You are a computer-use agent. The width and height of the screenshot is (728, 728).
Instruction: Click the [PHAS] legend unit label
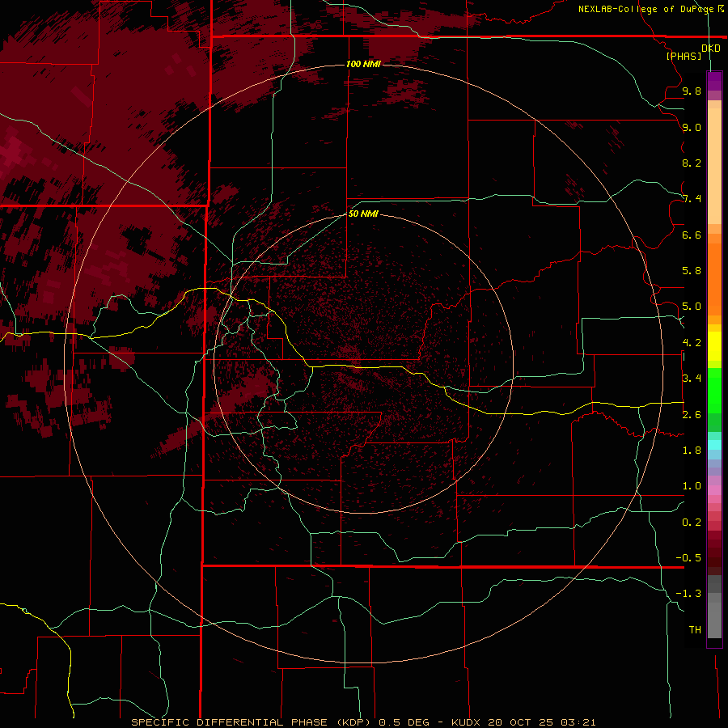pyautogui.click(x=684, y=56)
